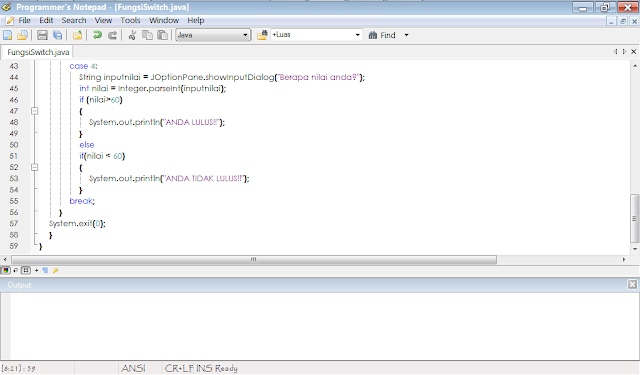Collapse the code fold at line 47
This screenshot has height=375, width=640.
tap(35, 111)
